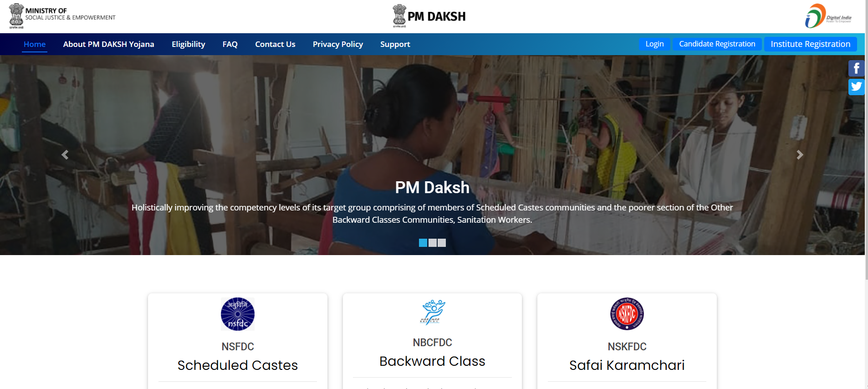This screenshot has height=389, width=868.
Task: Click the Digital India logo
Action: tap(828, 16)
